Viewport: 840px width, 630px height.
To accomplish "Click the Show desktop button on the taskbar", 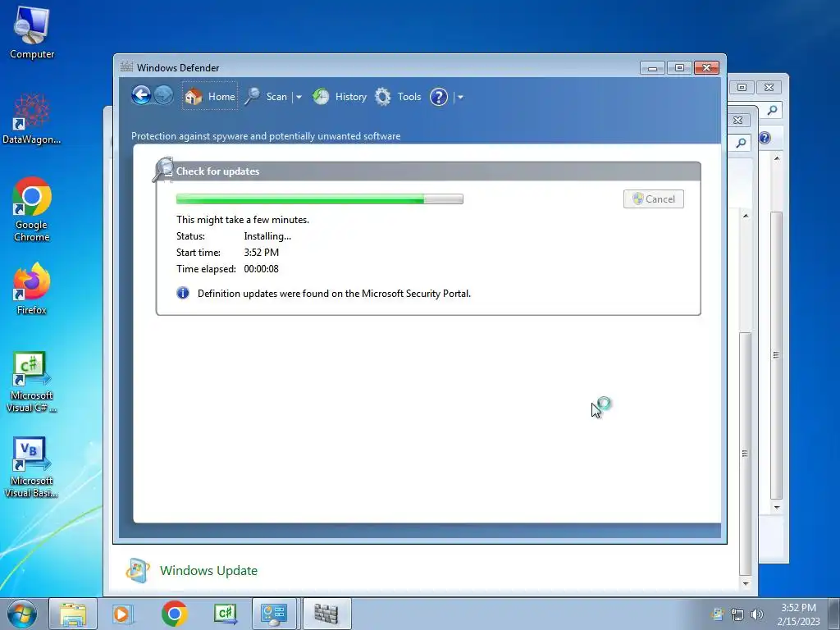I will tap(834, 614).
